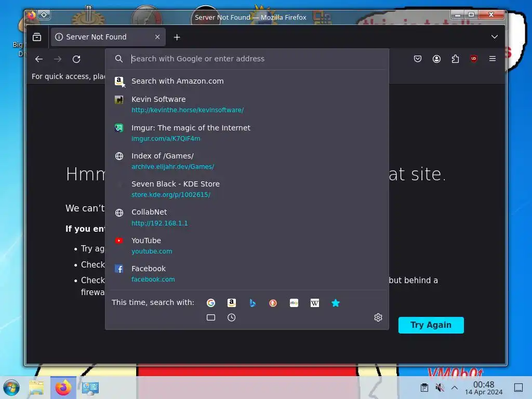
Task: Close the Server Not Found tab
Action: click(157, 37)
